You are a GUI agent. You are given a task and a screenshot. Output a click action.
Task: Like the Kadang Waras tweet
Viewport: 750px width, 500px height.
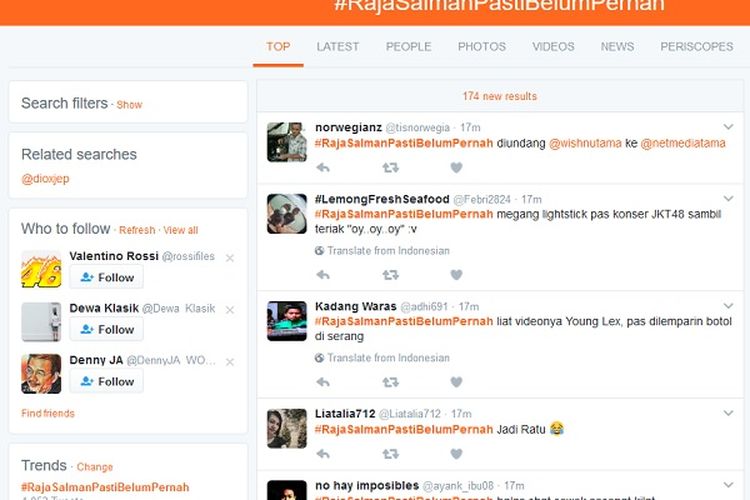(x=456, y=382)
